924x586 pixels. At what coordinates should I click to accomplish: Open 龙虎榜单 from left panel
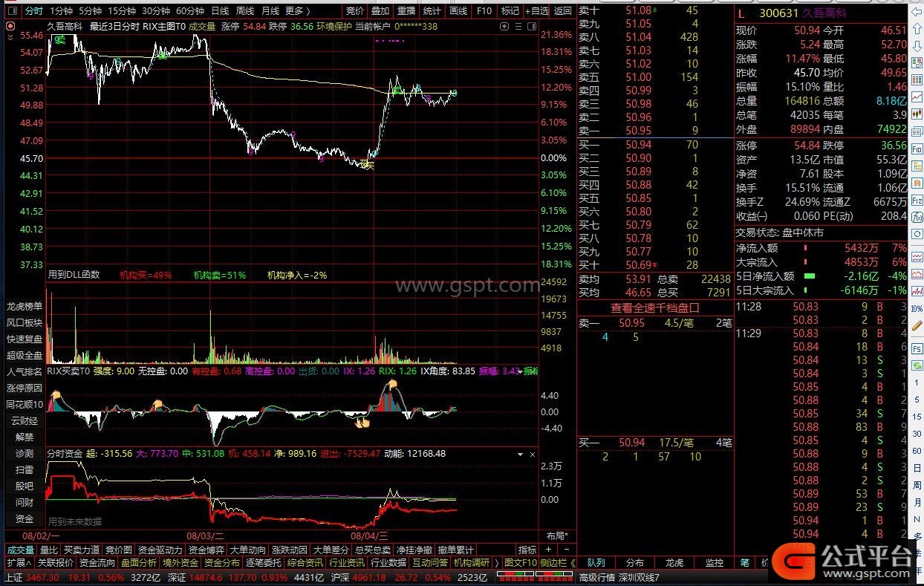pos(25,306)
